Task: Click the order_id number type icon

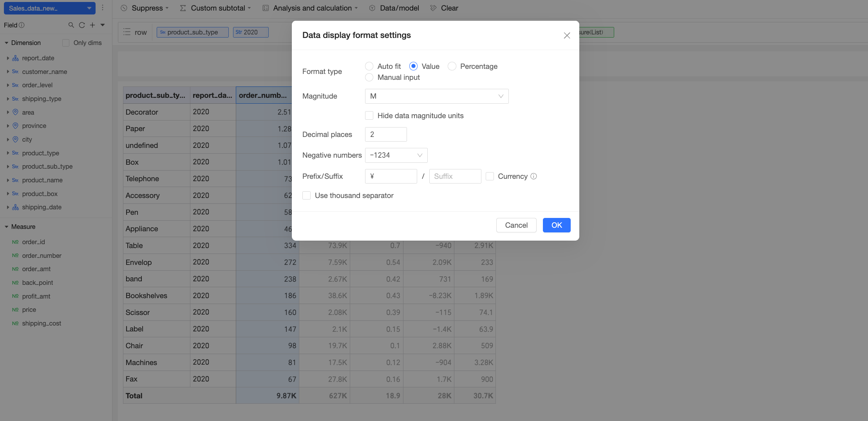Action: (x=15, y=242)
